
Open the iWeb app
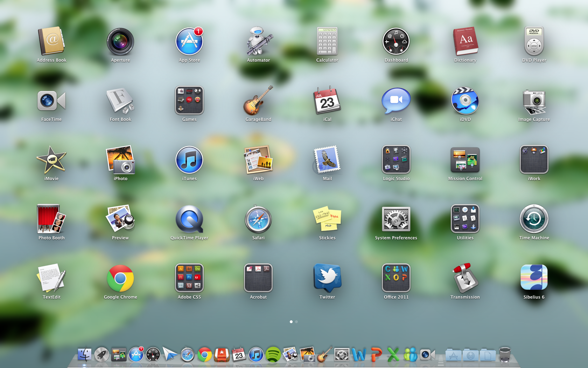tap(258, 160)
